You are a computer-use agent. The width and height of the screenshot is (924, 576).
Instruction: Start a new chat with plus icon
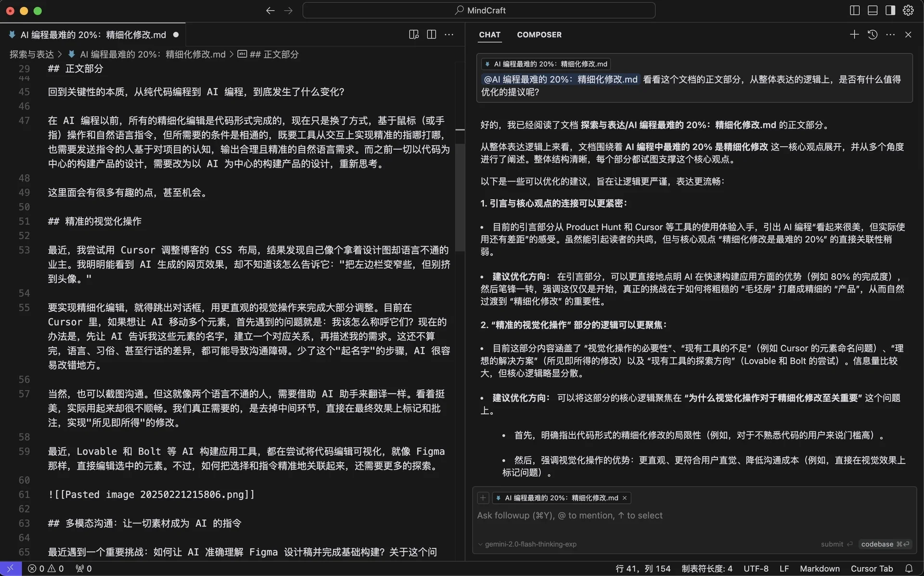[854, 34]
